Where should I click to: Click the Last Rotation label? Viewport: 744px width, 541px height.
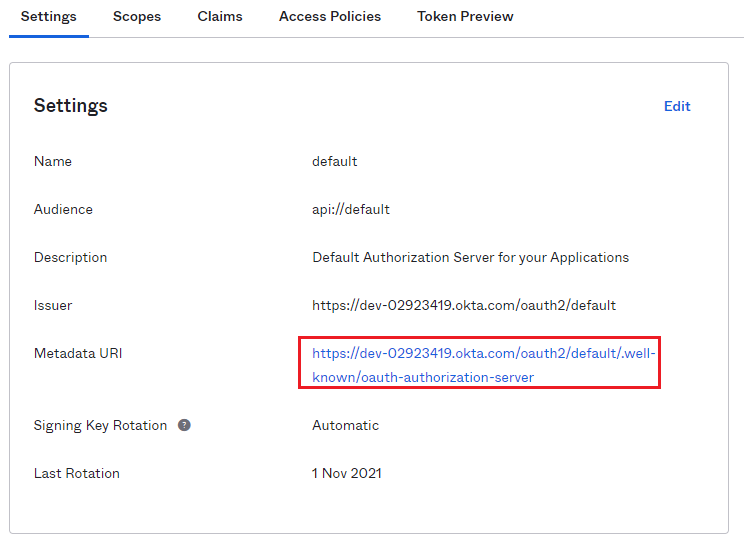76,473
